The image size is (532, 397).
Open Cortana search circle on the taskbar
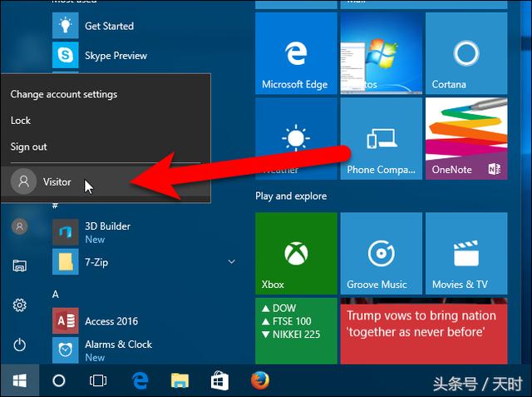point(59,380)
